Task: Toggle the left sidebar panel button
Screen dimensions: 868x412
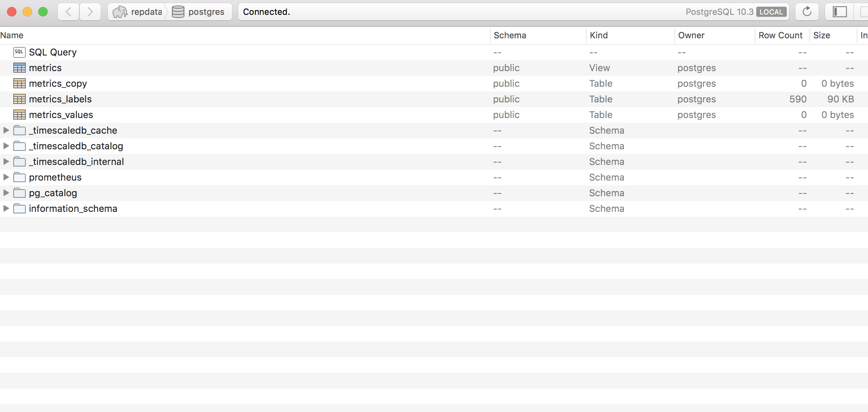Action: pos(840,12)
